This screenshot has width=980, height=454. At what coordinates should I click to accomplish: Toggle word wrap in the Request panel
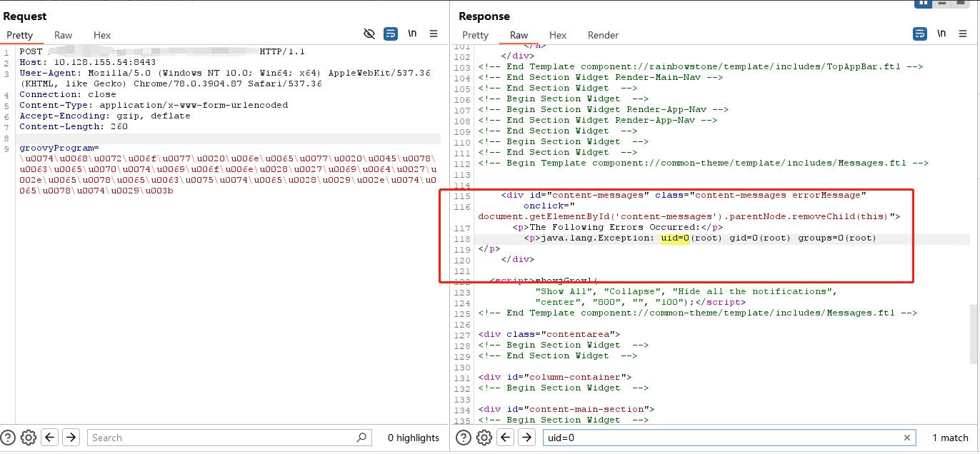pyautogui.click(x=391, y=34)
